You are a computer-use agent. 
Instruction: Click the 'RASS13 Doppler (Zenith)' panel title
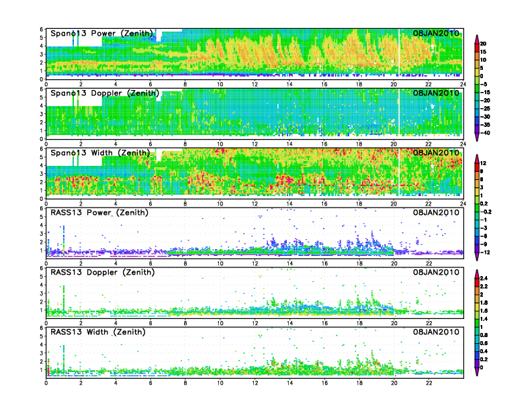[x=103, y=272]
